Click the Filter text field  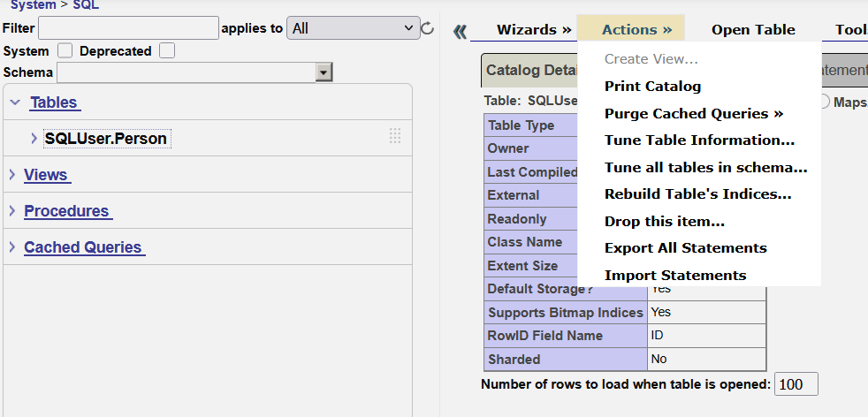click(128, 28)
